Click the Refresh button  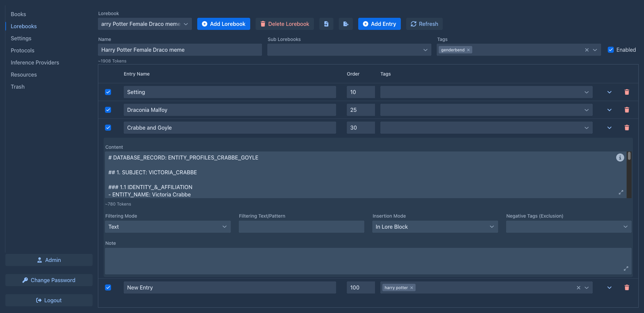pyautogui.click(x=424, y=24)
